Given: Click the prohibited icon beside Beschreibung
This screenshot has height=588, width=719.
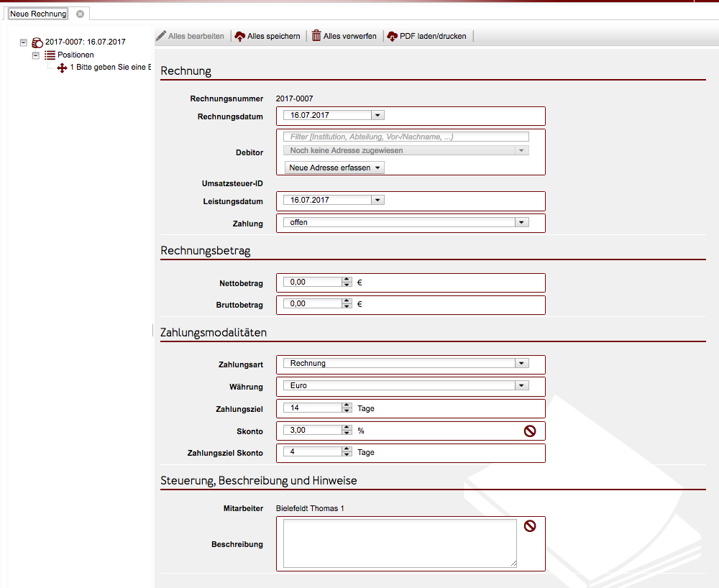Looking at the screenshot, I should 530,526.
